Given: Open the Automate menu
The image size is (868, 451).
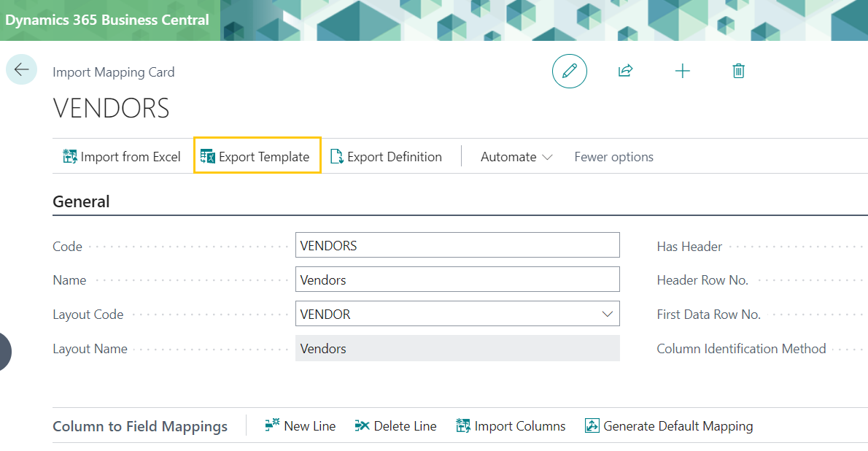Looking at the screenshot, I should (516, 157).
